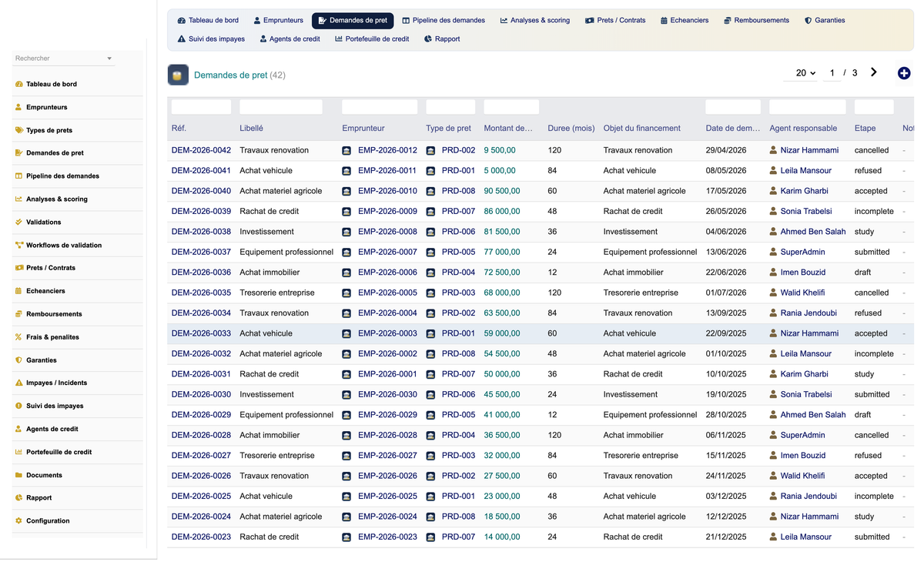Click the Workflows de validation icon
The height and width of the screenshot is (572, 924).
(18, 245)
